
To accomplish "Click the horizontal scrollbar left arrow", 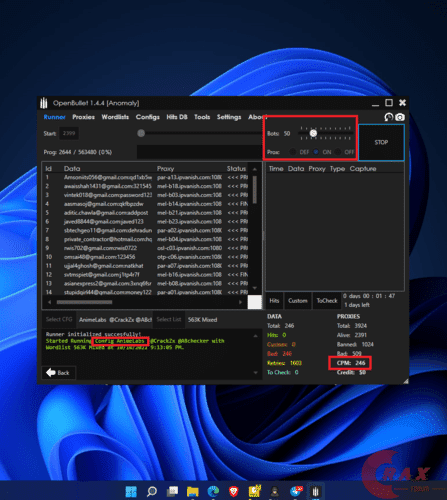I will tap(50, 302).
